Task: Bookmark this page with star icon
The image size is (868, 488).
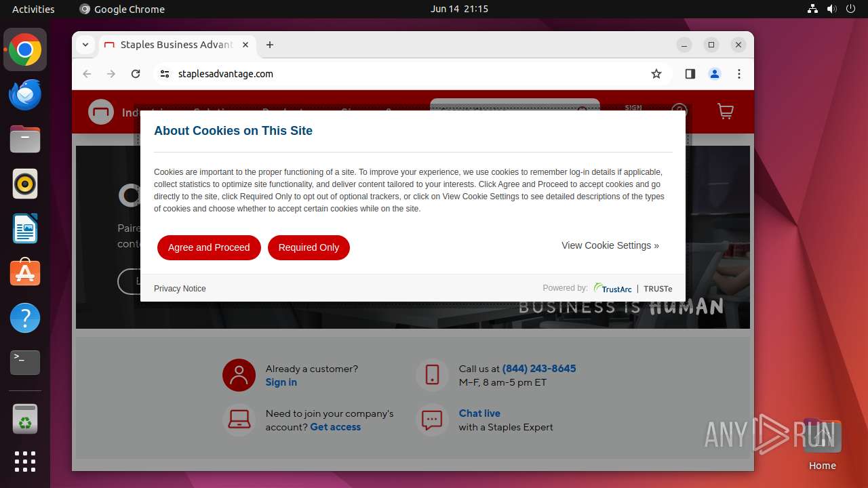Action: tap(656, 74)
